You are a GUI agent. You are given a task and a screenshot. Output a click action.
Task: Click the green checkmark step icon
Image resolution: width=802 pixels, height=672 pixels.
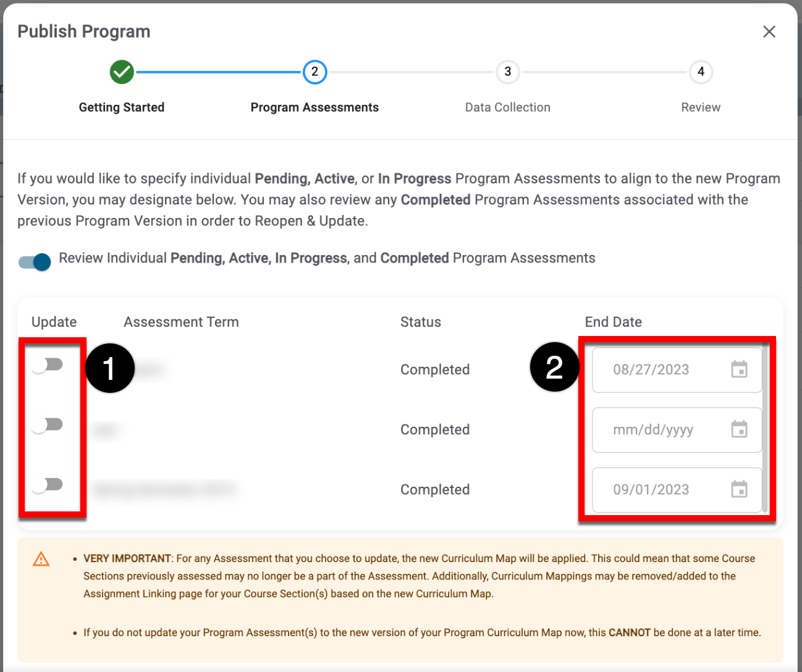pyautogui.click(x=122, y=72)
